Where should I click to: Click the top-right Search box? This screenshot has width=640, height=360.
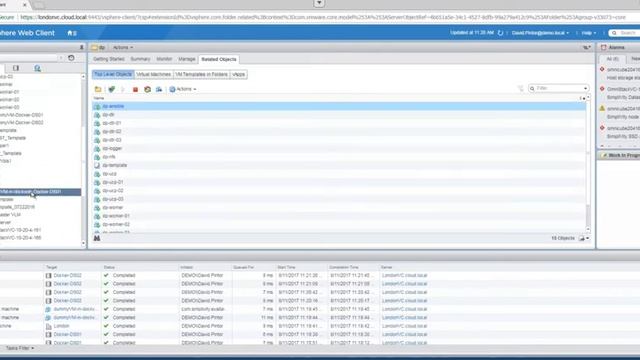tap(624, 33)
